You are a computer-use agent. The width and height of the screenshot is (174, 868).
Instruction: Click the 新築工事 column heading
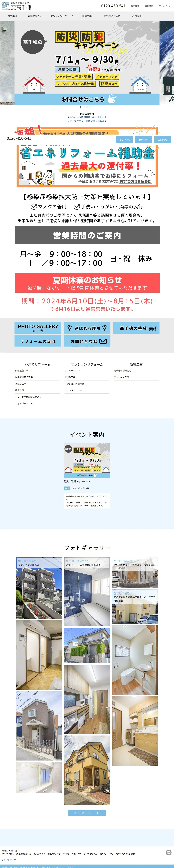(136, 365)
